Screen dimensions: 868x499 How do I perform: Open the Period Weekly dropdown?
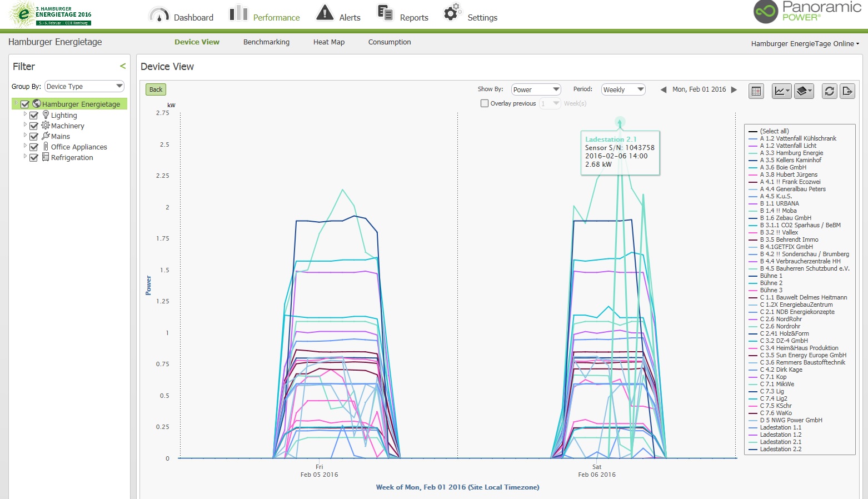coord(623,89)
